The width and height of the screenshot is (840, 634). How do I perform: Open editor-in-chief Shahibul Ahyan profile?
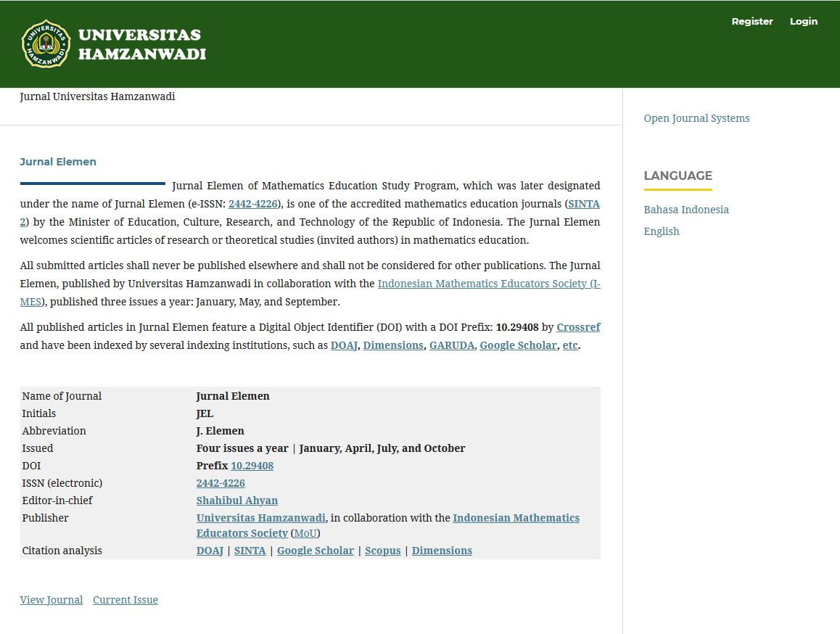coord(236,501)
